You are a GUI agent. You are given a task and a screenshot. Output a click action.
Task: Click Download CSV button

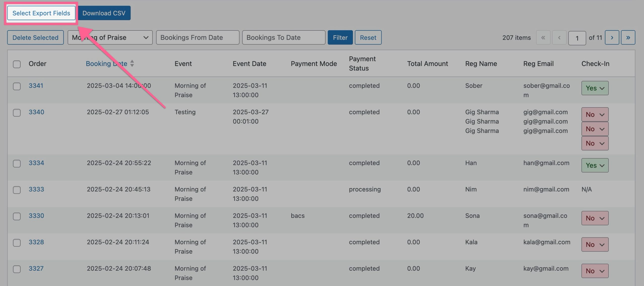104,13
